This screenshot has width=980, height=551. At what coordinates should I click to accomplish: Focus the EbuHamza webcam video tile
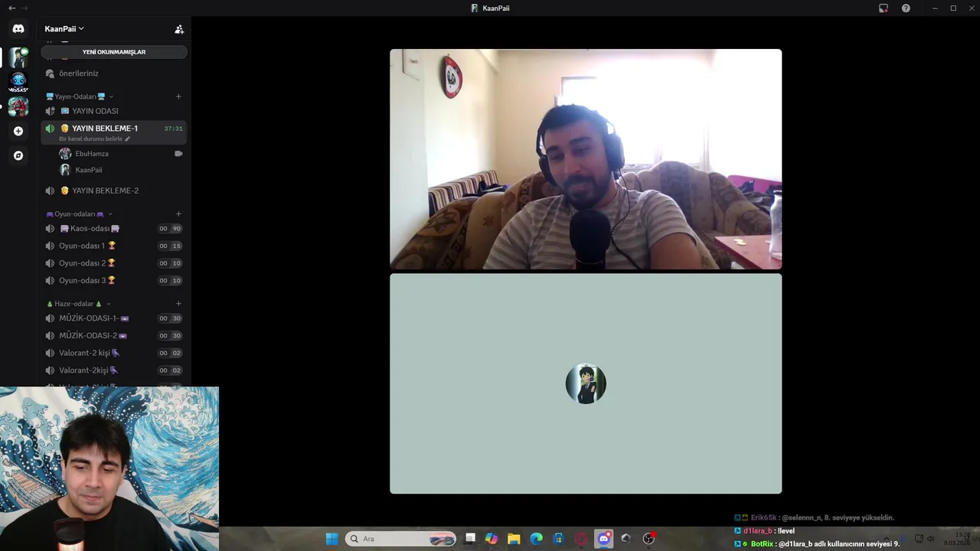[x=586, y=159]
